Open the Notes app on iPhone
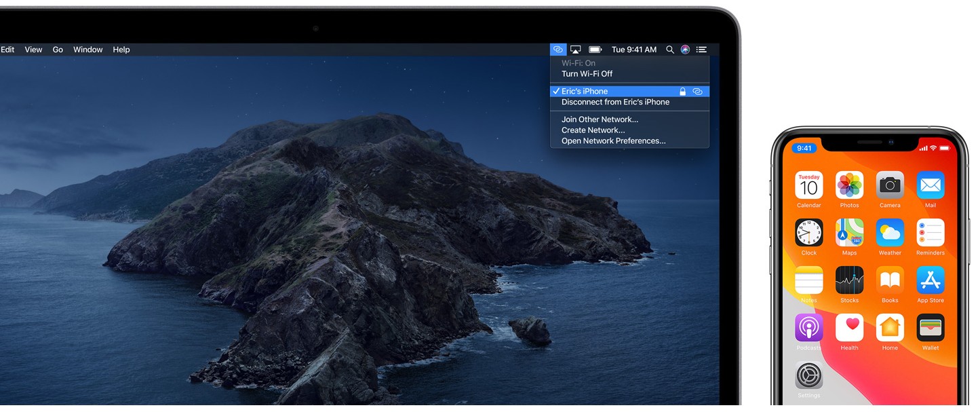The width and height of the screenshot is (980, 412). [x=809, y=280]
